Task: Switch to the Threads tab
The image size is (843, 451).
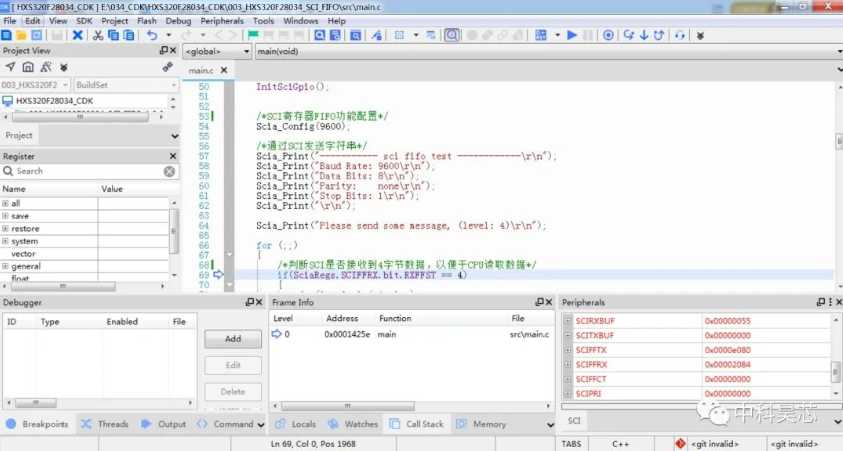Action: (x=105, y=424)
